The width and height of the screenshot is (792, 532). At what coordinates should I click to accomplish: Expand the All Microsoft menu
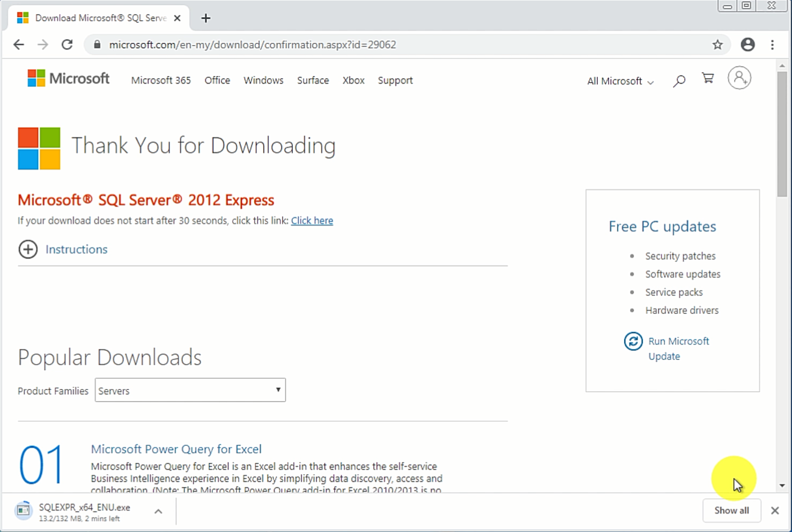pos(620,81)
